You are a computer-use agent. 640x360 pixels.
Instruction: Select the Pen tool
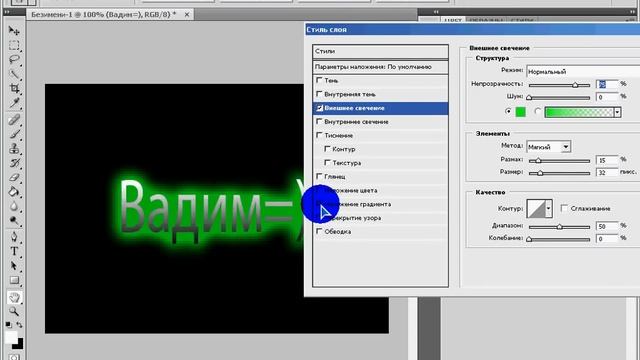(x=14, y=237)
